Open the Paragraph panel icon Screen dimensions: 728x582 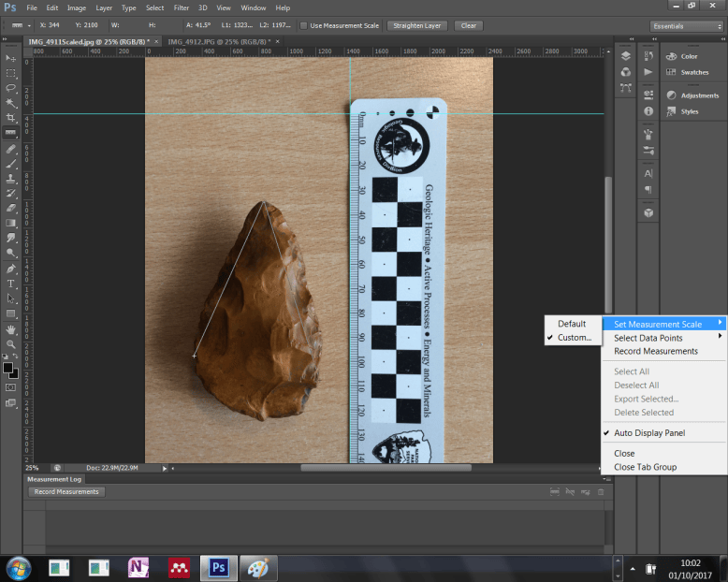coord(648,189)
